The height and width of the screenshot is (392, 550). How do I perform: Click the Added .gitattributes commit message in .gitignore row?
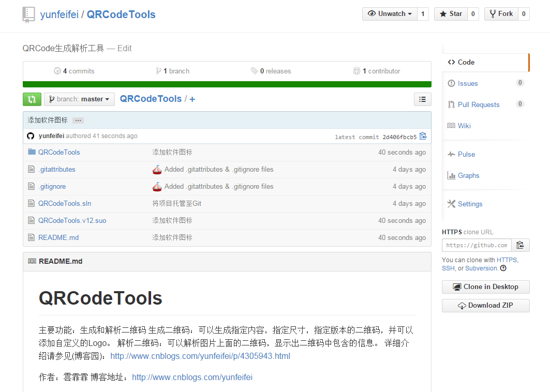tap(219, 187)
